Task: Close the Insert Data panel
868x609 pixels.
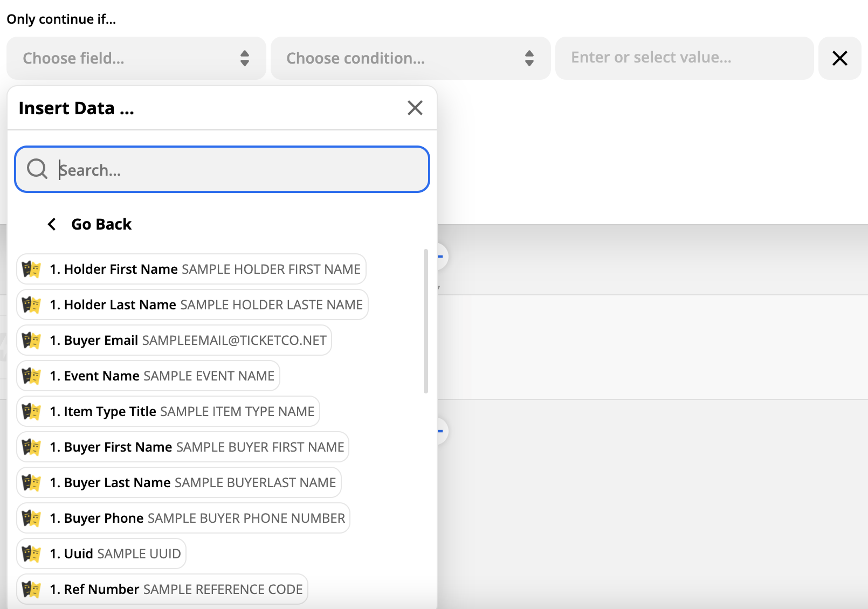Action: pos(415,108)
